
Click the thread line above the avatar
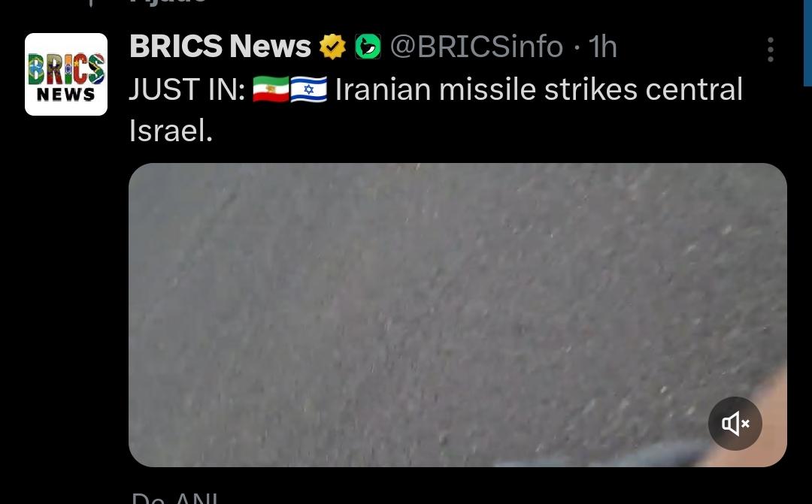coord(91,3)
